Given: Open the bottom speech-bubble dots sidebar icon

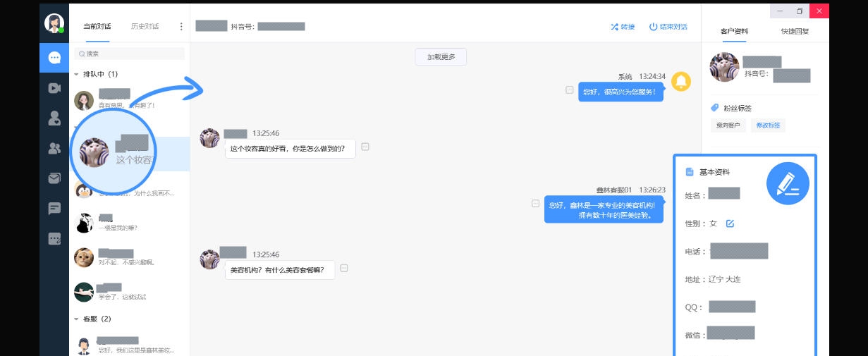Looking at the screenshot, I should [54, 239].
